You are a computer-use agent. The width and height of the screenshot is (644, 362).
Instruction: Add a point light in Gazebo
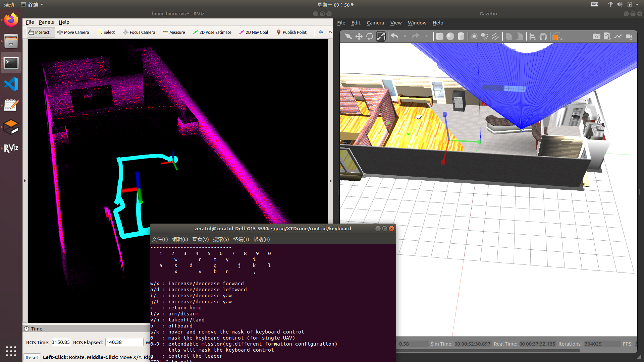click(x=474, y=37)
